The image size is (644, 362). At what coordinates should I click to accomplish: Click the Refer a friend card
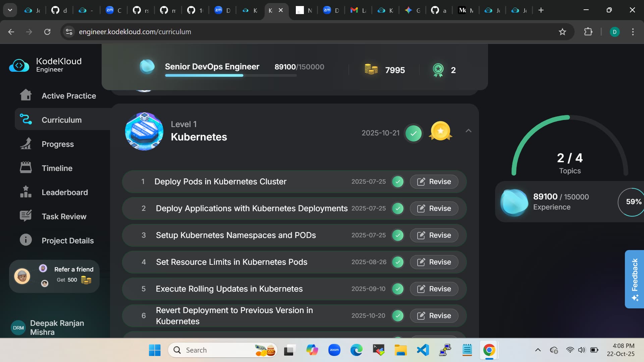point(54,276)
